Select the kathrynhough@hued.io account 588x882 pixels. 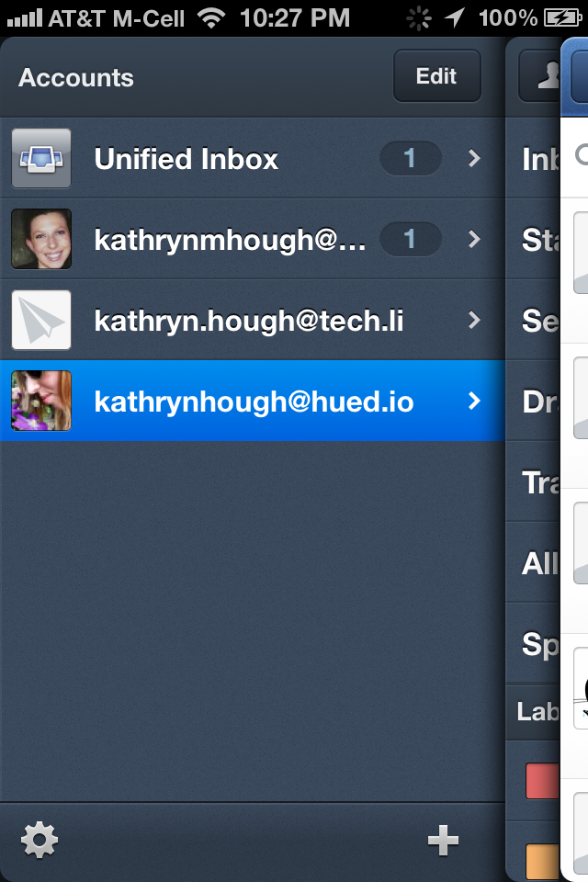coord(253,401)
